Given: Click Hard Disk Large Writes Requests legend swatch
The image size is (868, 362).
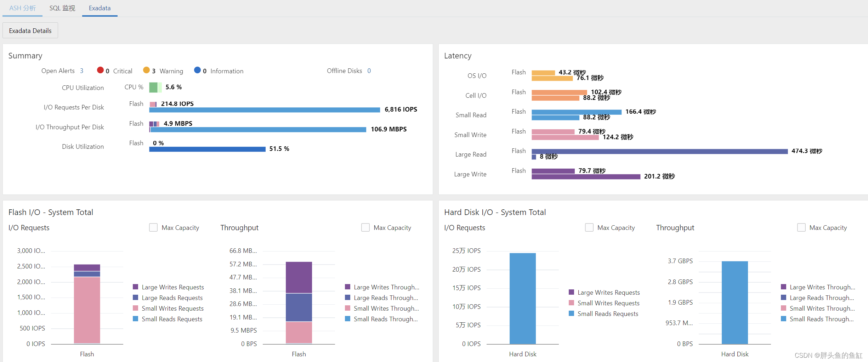Looking at the screenshot, I should point(571,292).
